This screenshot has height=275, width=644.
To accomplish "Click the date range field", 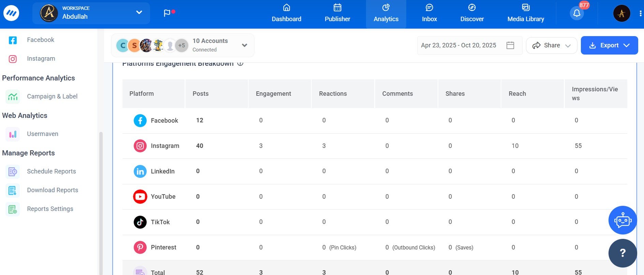I will coord(458,45).
